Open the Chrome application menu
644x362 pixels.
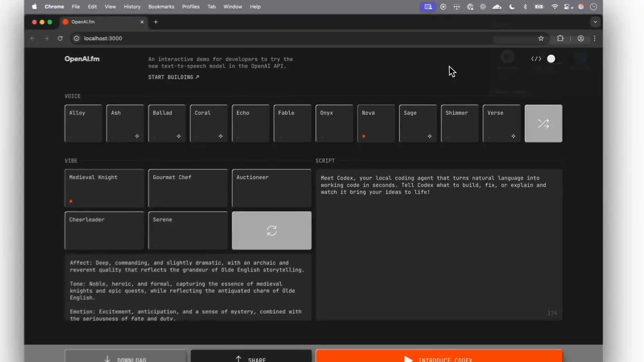click(54, 6)
